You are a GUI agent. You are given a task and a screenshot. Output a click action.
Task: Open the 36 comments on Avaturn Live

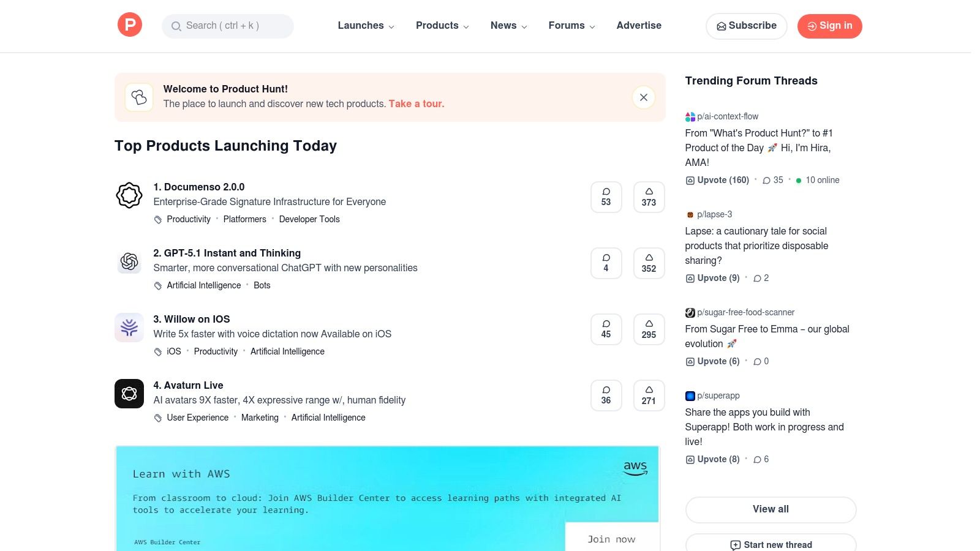coord(606,395)
